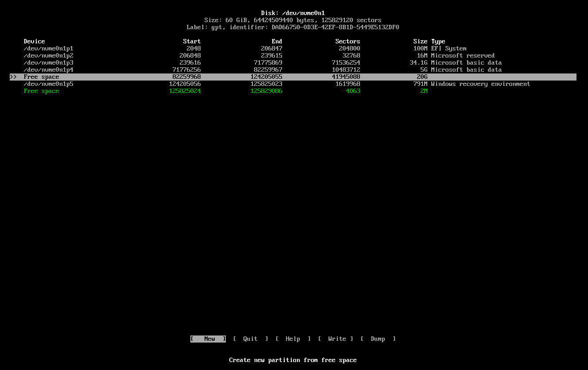Click the Device column header
The image size is (588, 370).
click(x=35, y=42)
